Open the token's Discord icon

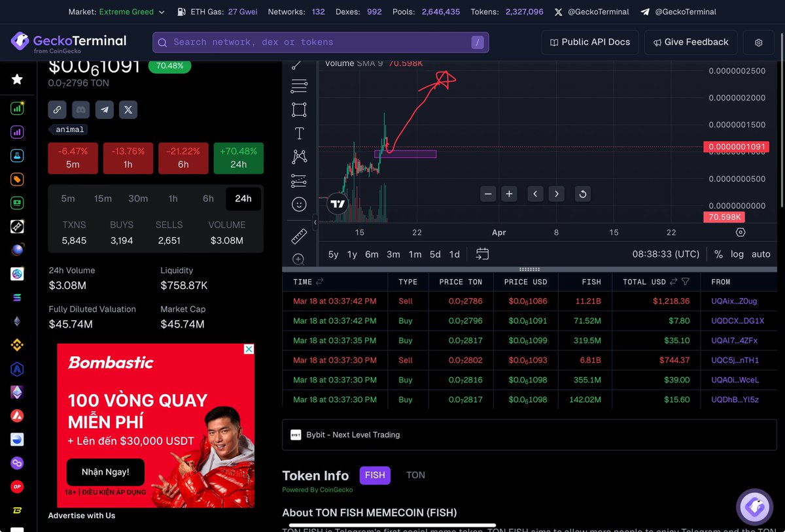(80, 110)
